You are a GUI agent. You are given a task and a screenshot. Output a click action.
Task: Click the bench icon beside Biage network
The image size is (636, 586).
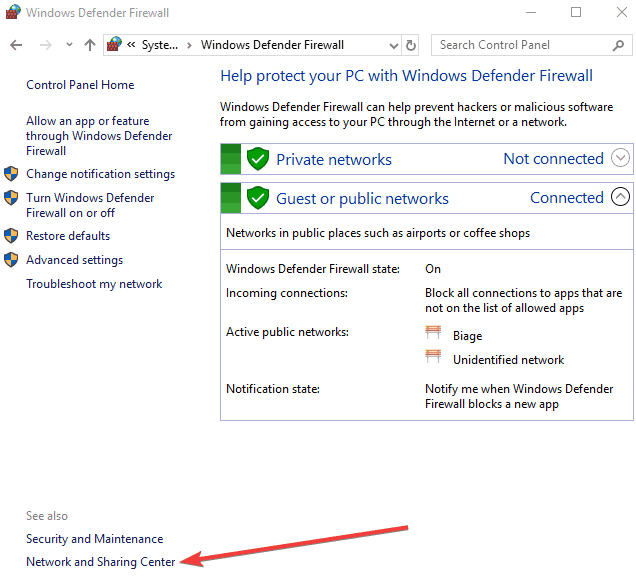(433, 333)
